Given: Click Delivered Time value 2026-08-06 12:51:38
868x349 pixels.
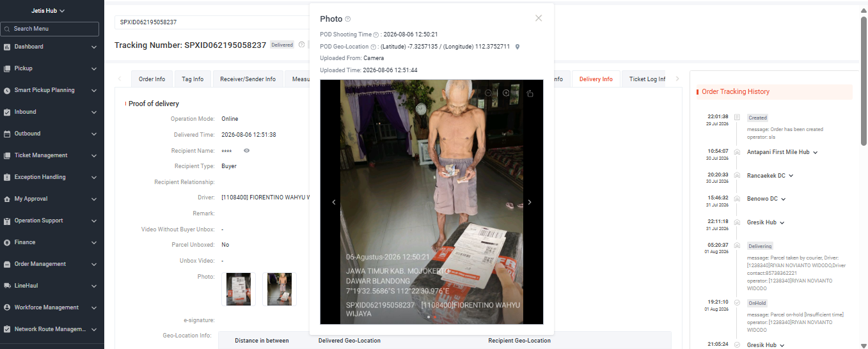Looking at the screenshot, I should [x=249, y=135].
